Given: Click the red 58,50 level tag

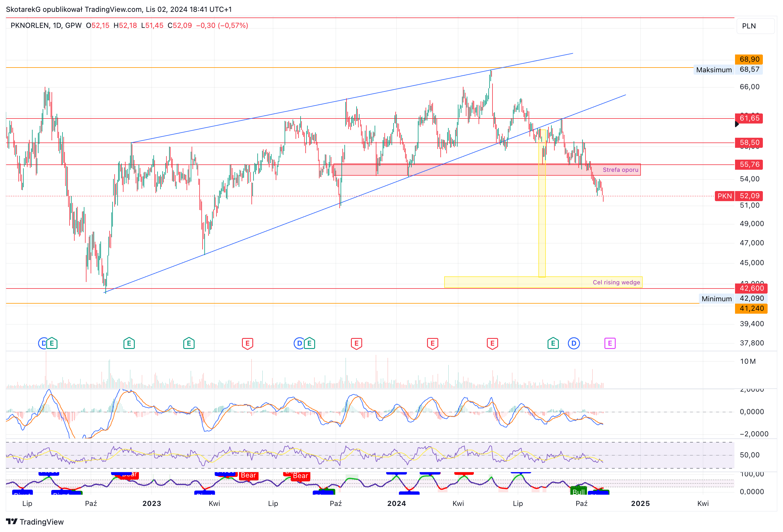Looking at the screenshot, I should 749,142.
